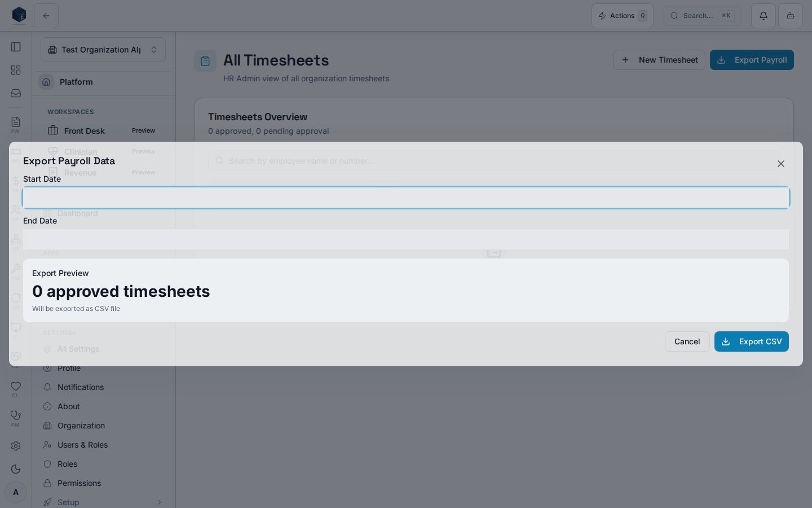This screenshot has width=812, height=508.
Task: Click the Permissions lock icon
Action: pyautogui.click(x=47, y=483)
